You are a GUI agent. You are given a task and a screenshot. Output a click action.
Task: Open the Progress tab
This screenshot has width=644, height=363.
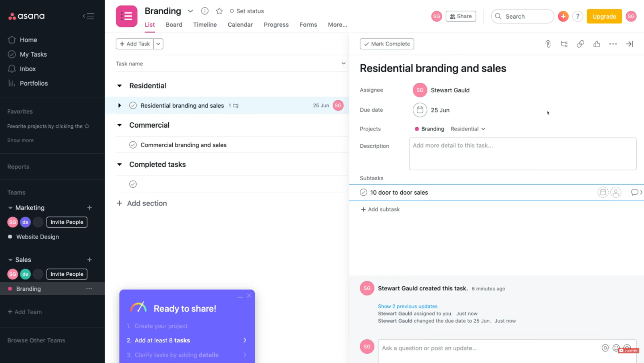(276, 25)
